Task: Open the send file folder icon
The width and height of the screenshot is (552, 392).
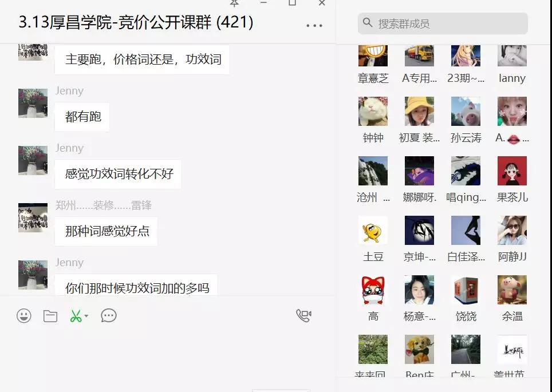Action: [x=50, y=316]
